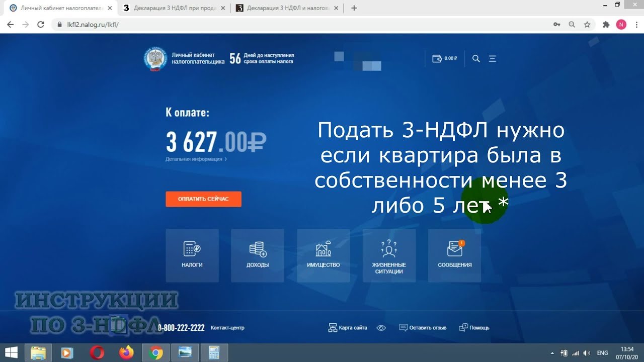Viewport: 644px width, 362px height.
Task: Reload the page
Action: pyautogui.click(x=41, y=24)
